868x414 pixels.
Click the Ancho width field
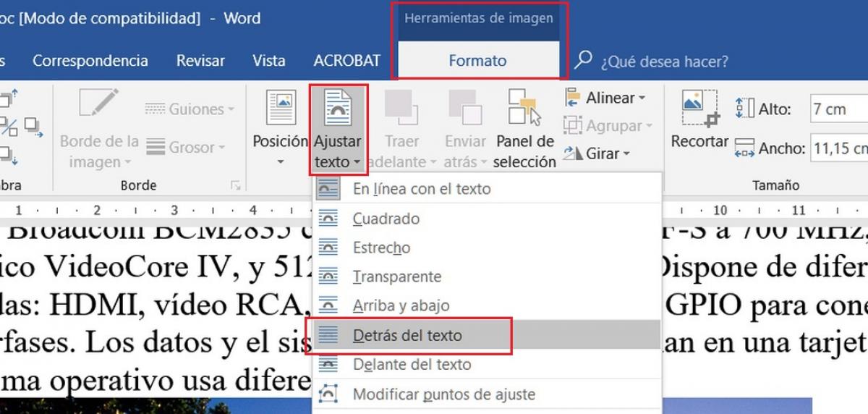(839, 148)
